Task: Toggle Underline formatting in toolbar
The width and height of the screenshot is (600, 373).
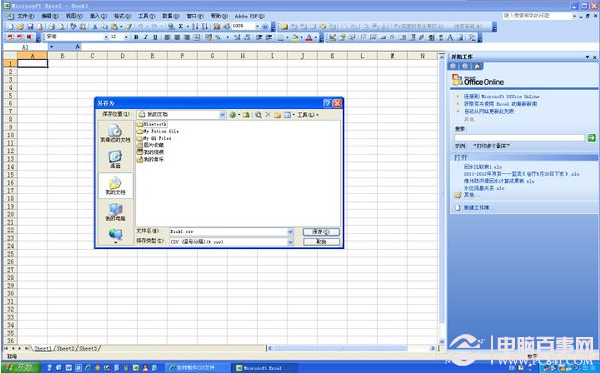Action: point(155,37)
